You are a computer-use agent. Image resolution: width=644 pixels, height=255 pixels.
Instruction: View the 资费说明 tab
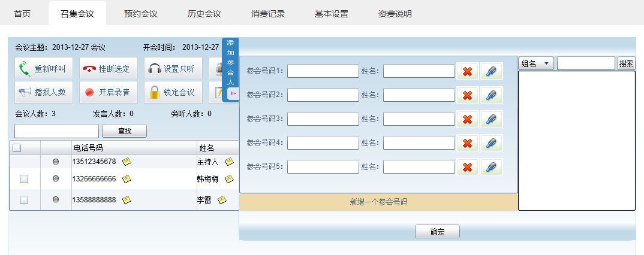395,14
